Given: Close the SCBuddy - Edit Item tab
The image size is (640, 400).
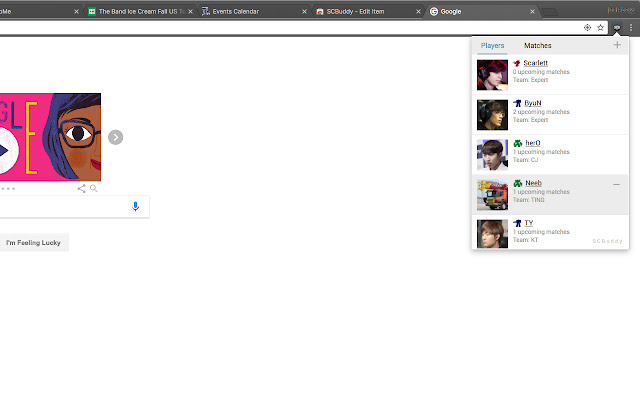Looking at the screenshot, I should [418, 11].
